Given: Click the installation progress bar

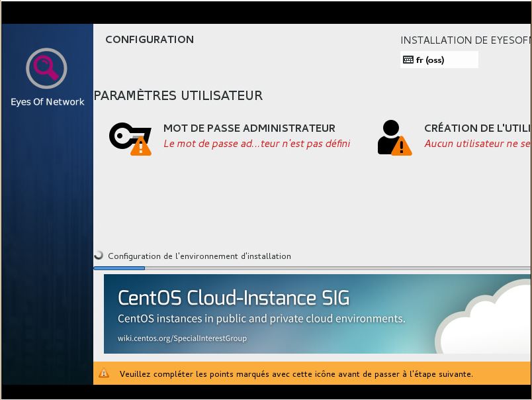Looking at the screenshot, I should 312,268.
